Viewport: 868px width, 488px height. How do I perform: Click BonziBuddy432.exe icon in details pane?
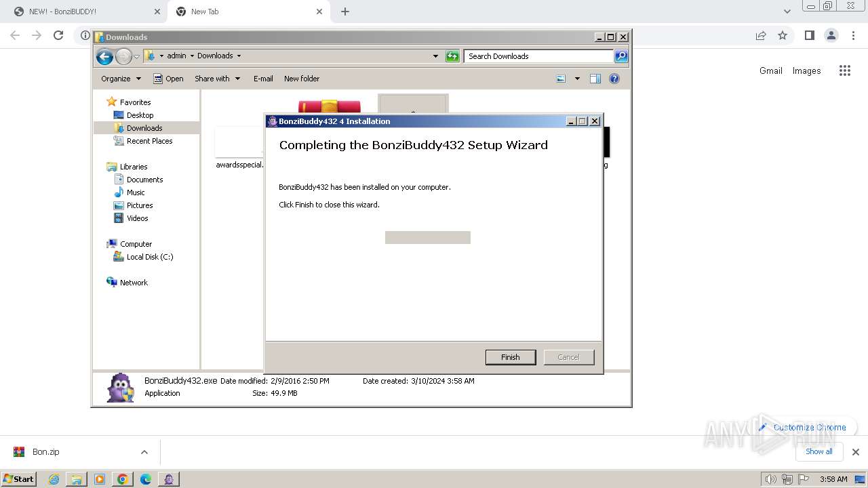(121, 388)
